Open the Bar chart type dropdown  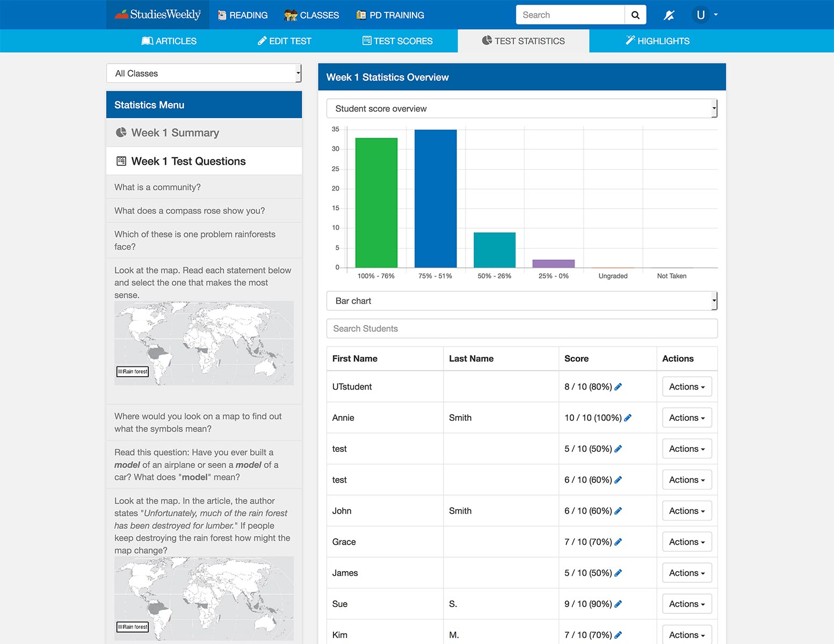521,301
